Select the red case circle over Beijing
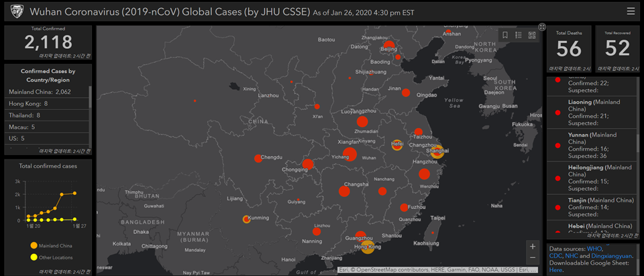 click(x=389, y=46)
